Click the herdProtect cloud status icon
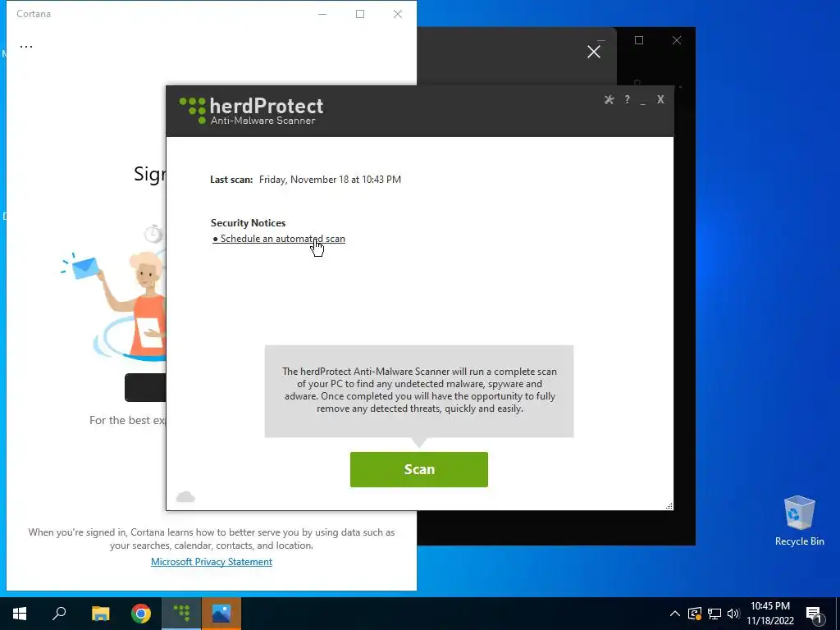Image resolution: width=840 pixels, height=630 pixels. [185, 496]
